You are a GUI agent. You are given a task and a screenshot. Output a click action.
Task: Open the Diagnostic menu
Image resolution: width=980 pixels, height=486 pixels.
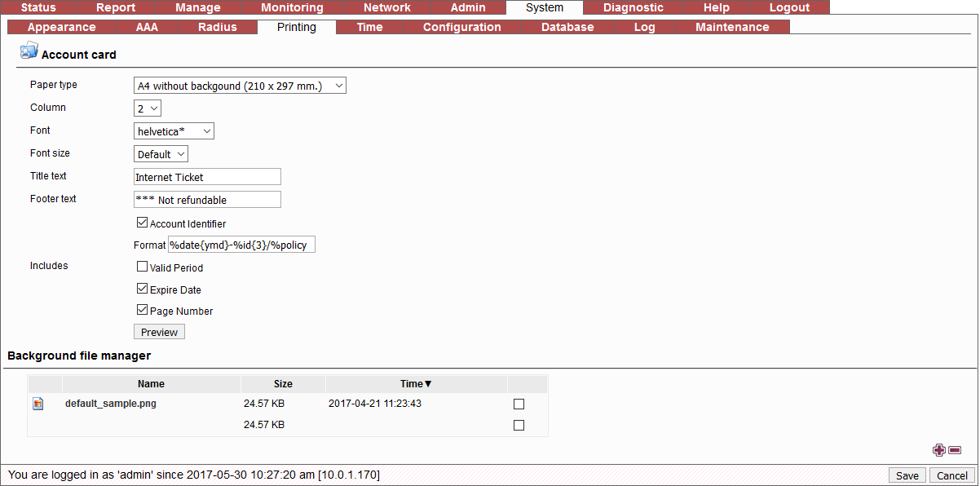(x=633, y=7)
